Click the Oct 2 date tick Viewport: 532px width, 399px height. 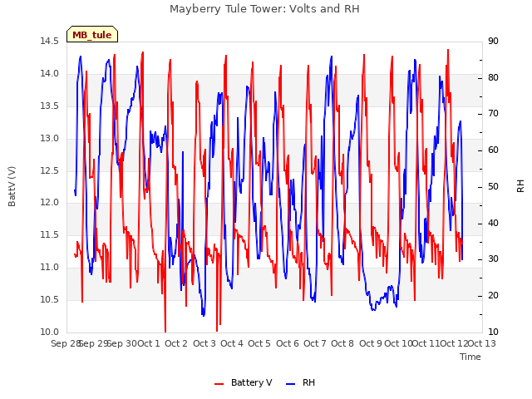176,343
